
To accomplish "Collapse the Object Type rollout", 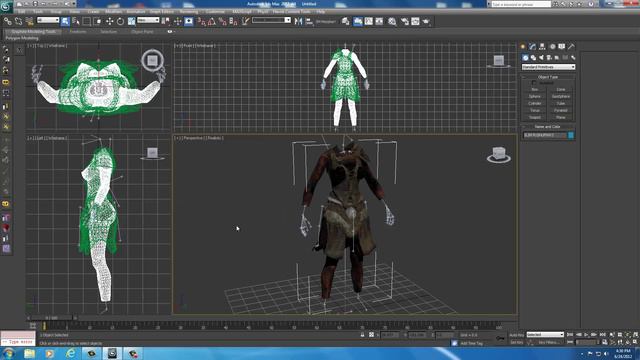I will point(548,77).
